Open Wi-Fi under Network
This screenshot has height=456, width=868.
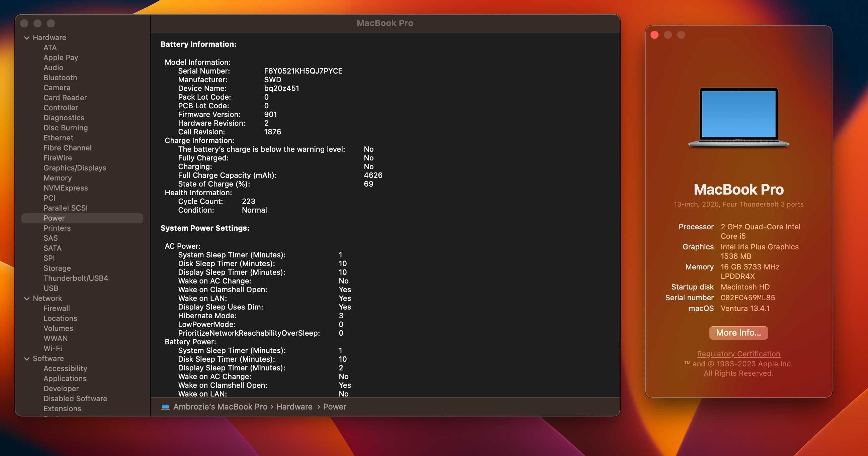[53, 349]
